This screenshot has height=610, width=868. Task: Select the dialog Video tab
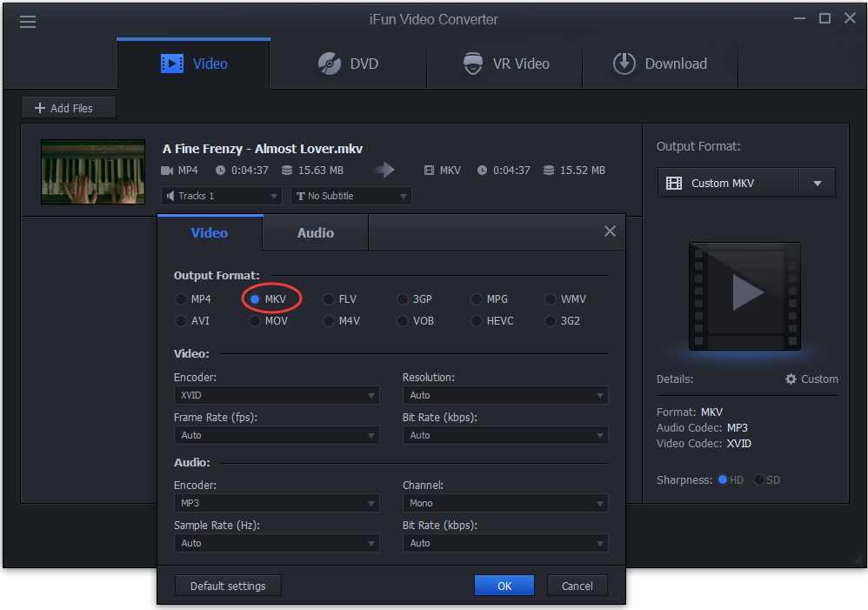pyautogui.click(x=210, y=232)
